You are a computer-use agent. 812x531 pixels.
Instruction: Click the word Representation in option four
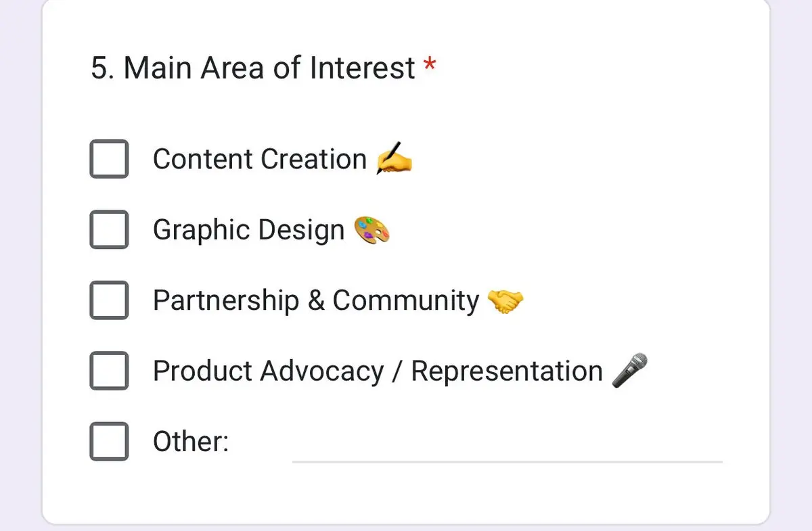[507, 372]
